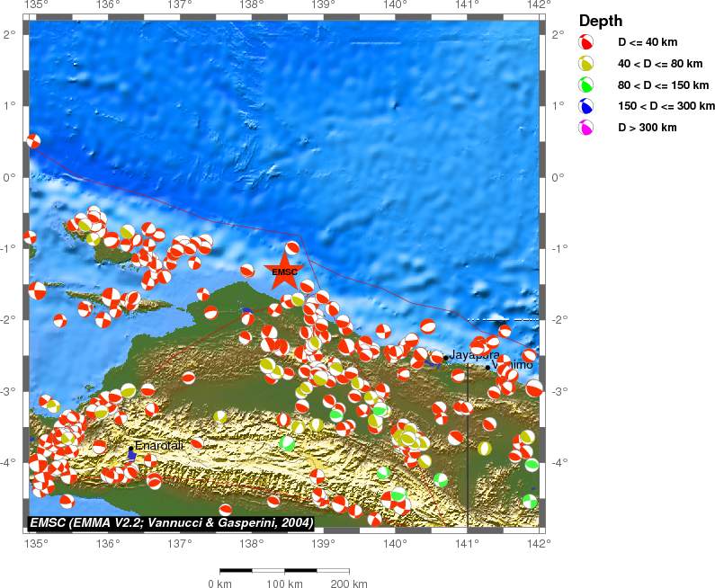Click the beachball directly above the EMSC star
Screen dimensions: 715x588
(x=291, y=248)
